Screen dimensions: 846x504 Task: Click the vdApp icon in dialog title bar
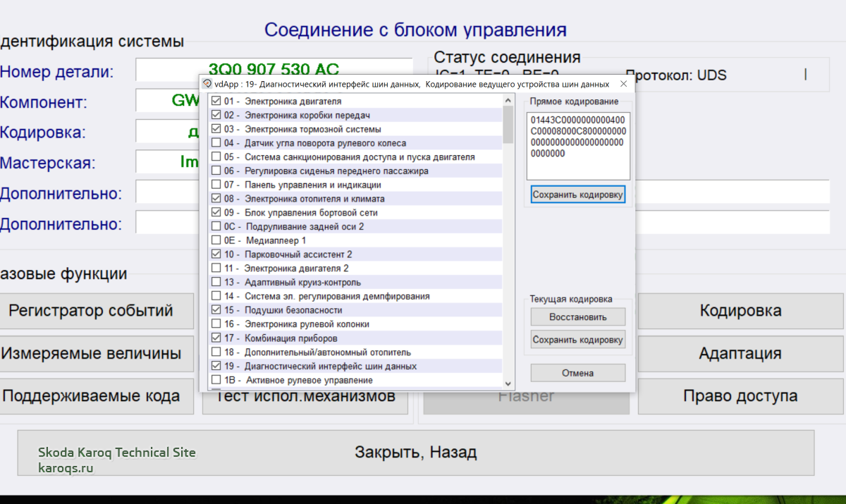pyautogui.click(x=207, y=84)
